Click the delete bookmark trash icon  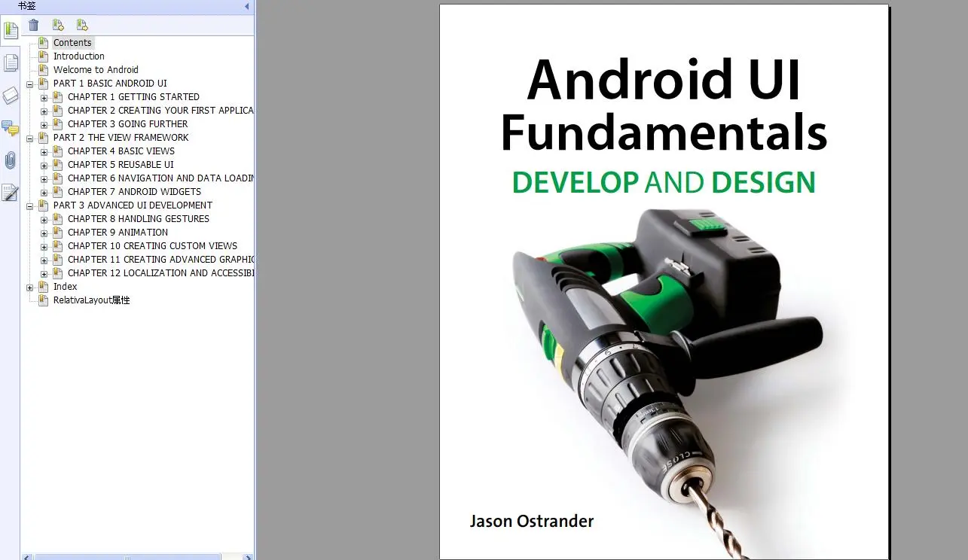pyautogui.click(x=34, y=26)
